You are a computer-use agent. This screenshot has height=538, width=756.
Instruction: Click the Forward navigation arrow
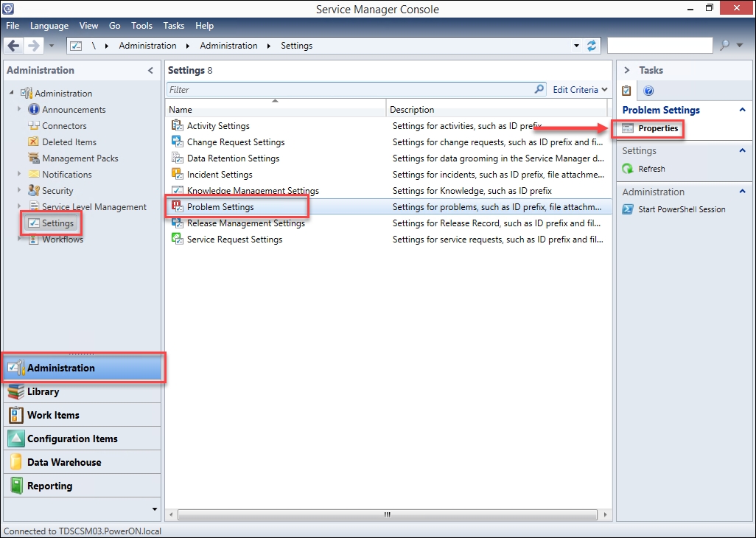pos(33,46)
